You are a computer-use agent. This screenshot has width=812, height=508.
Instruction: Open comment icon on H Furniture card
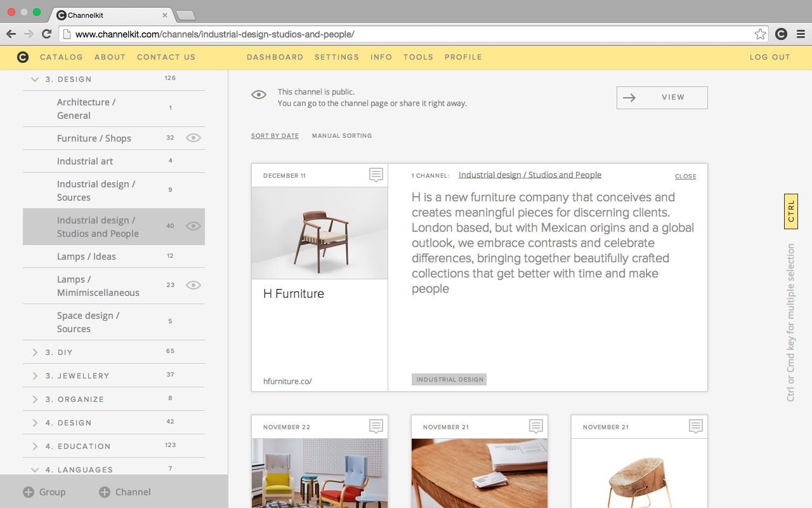376,175
